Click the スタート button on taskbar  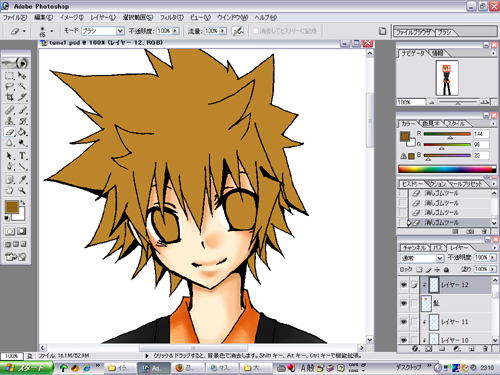(27, 368)
